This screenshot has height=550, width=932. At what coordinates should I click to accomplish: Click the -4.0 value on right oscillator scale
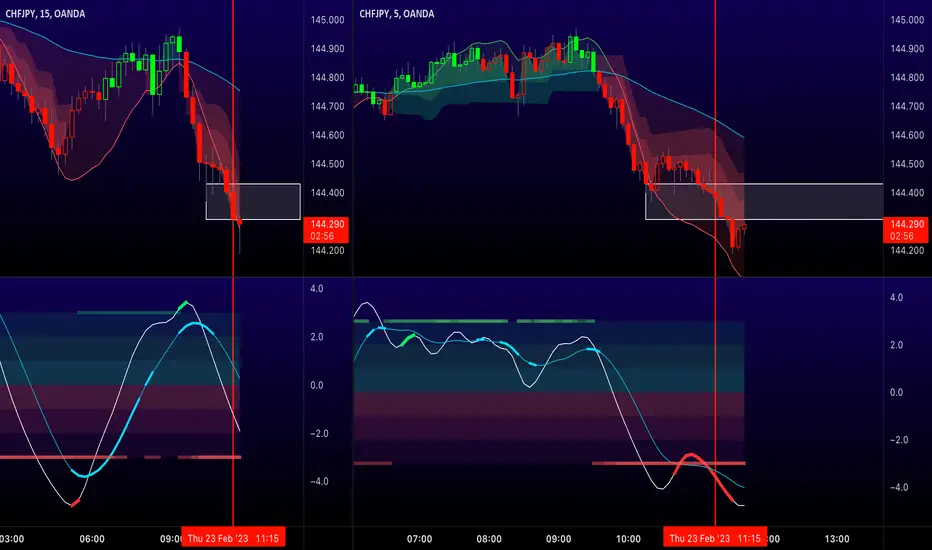coord(898,488)
